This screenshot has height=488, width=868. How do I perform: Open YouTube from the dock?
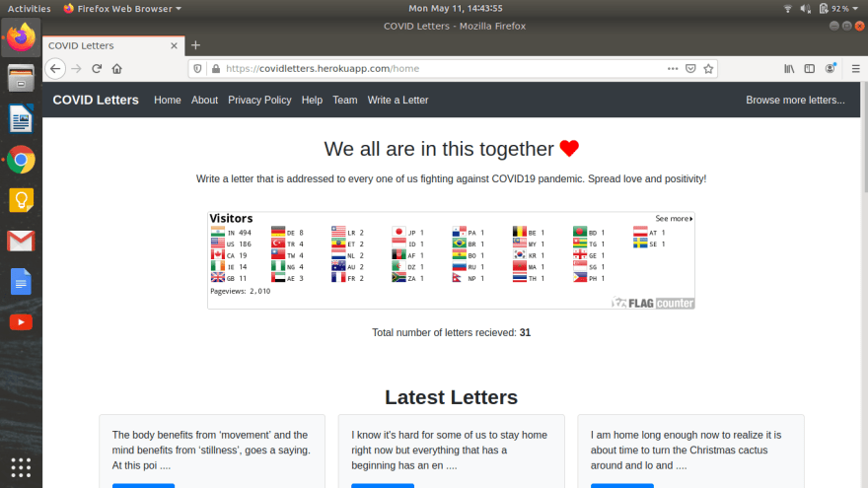[21, 322]
